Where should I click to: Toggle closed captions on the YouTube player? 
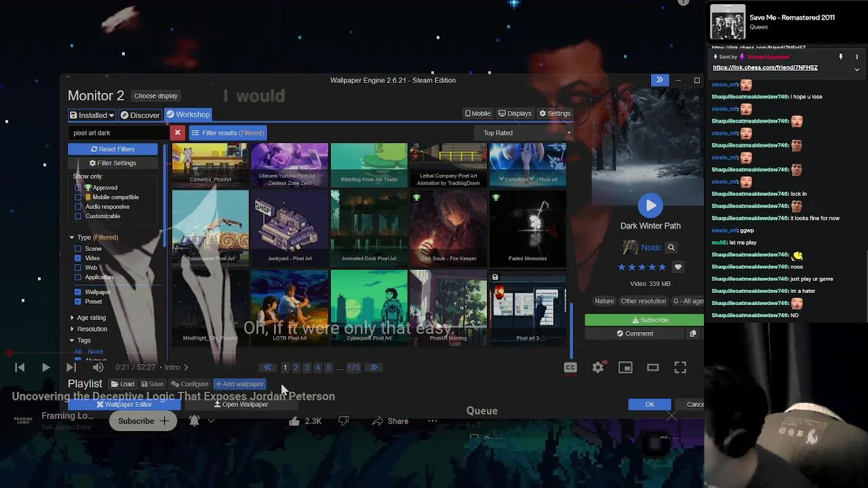pos(570,367)
